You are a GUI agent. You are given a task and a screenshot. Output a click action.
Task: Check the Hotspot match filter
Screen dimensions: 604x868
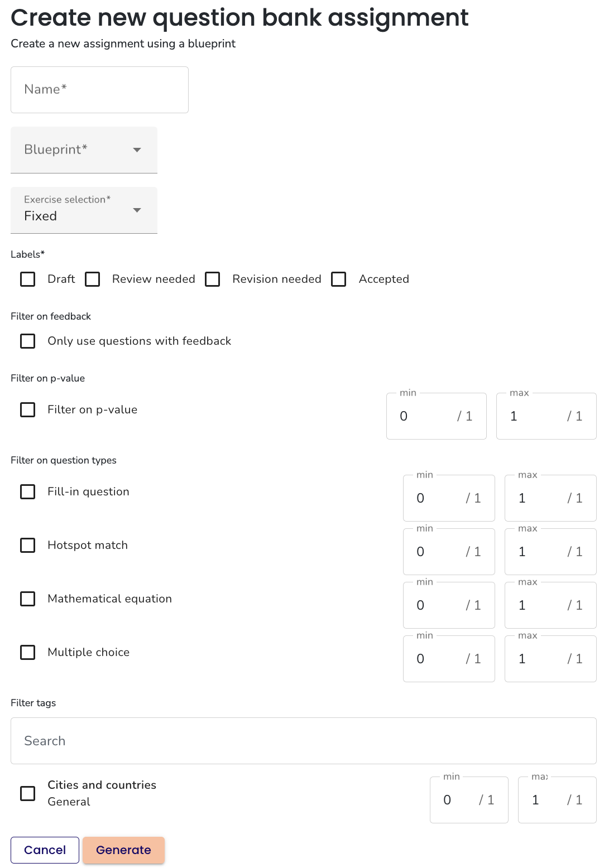(x=27, y=545)
